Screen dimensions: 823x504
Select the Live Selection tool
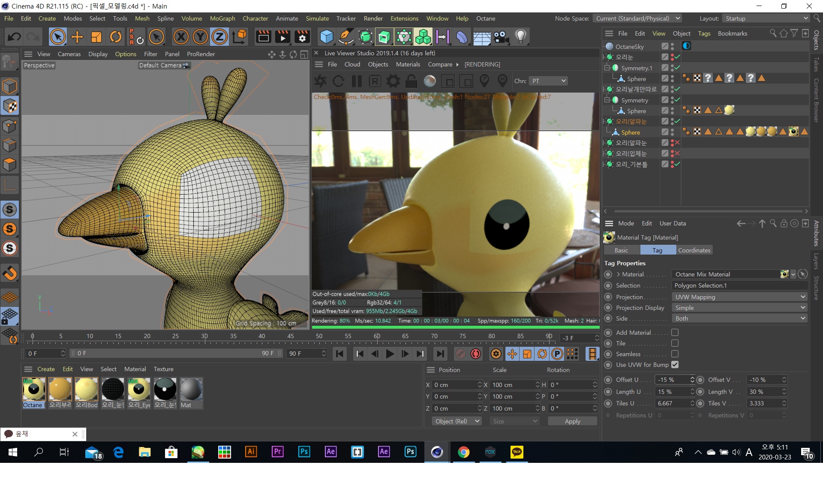[x=57, y=37]
